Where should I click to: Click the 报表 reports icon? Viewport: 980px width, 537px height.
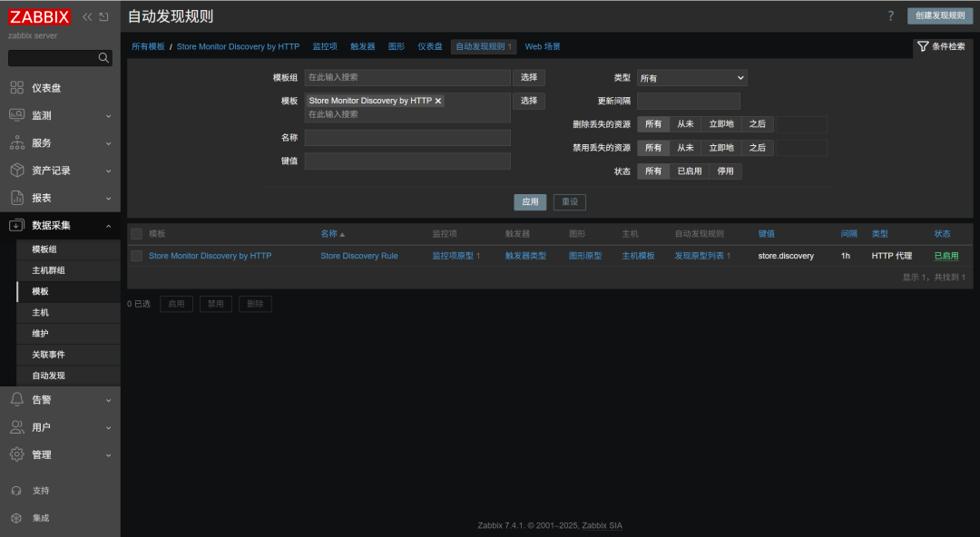tap(17, 198)
